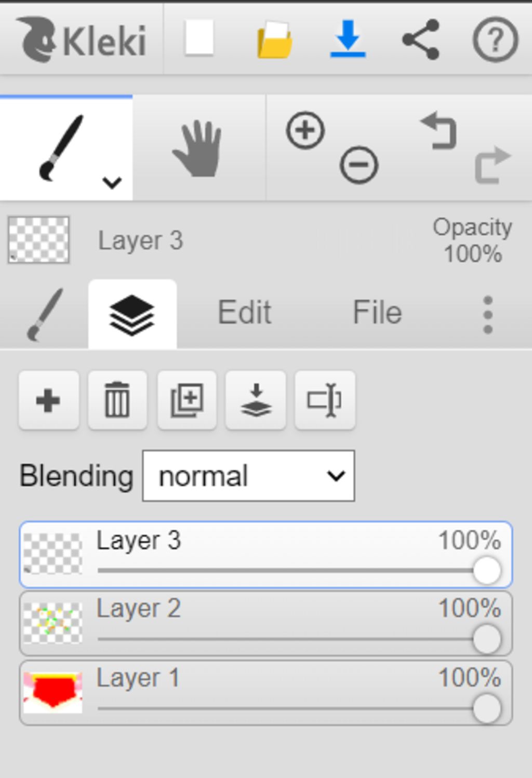
Task: Expand the brush tool chevron
Action: click(x=112, y=182)
